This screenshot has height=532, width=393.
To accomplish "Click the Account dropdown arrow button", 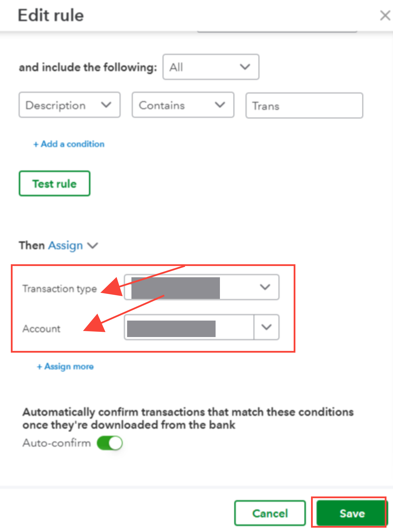I will (266, 327).
